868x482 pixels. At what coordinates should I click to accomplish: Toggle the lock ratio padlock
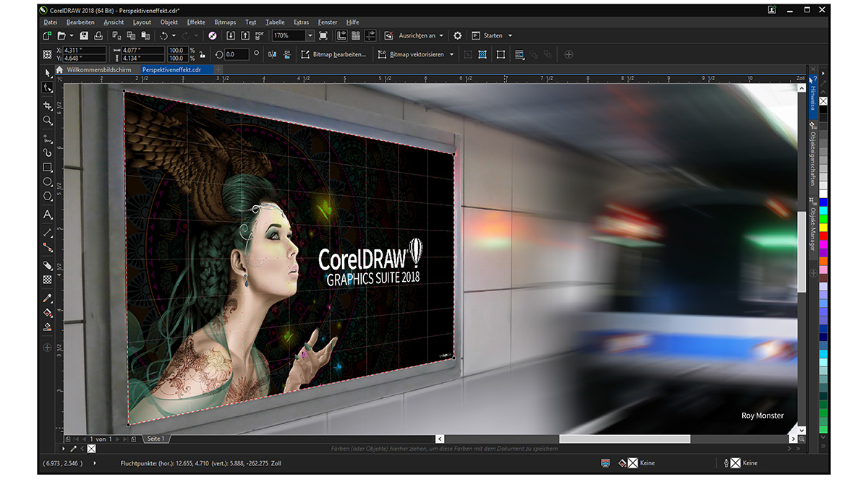(202, 54)
